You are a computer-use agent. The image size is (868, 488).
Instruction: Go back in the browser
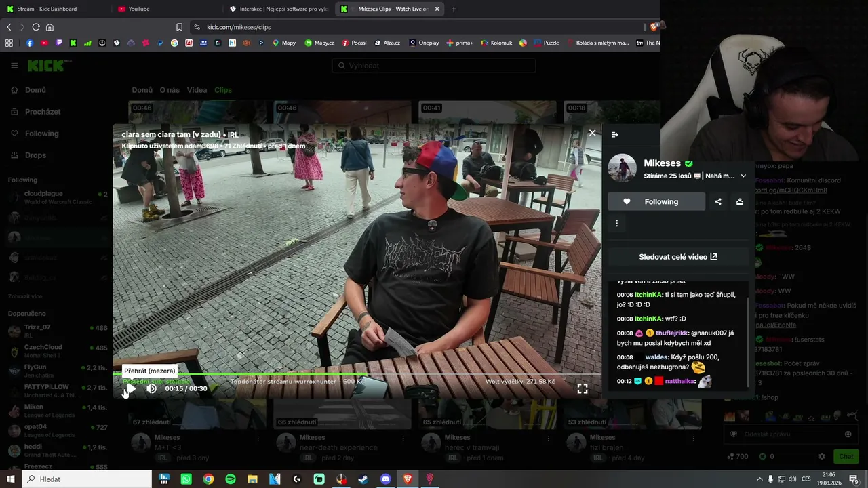[9, 27]
